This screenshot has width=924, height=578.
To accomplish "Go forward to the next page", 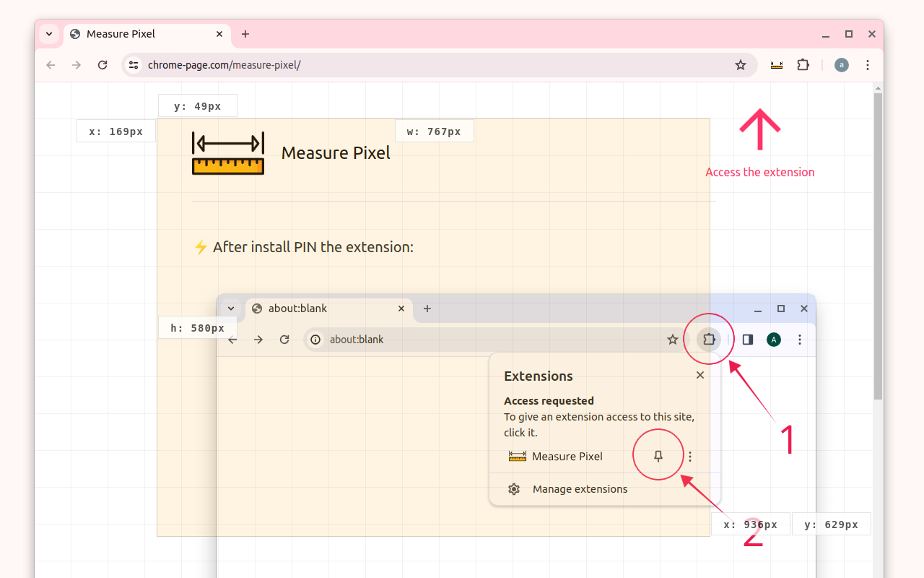I will point(77,65).
